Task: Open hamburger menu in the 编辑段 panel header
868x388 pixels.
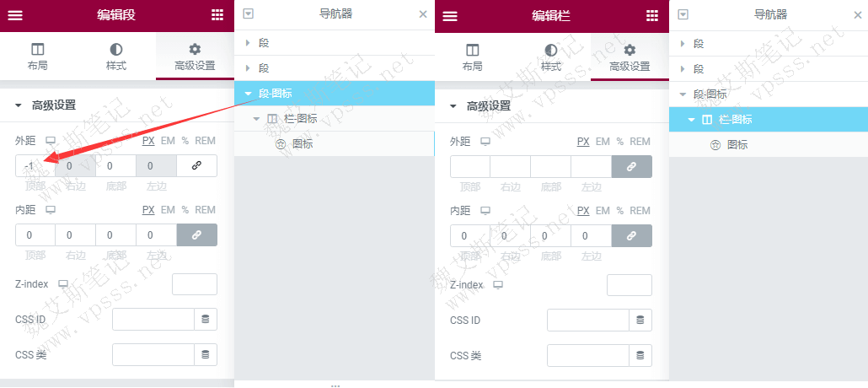Action: point(15,15)
